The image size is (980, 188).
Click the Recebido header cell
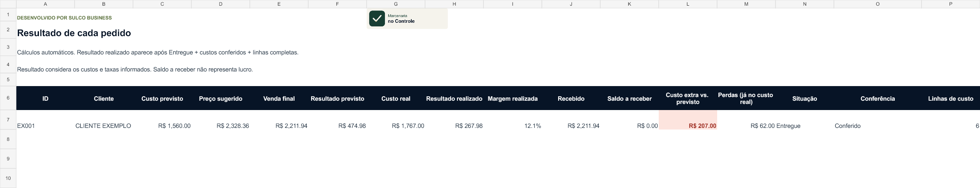tap(571, 98)
